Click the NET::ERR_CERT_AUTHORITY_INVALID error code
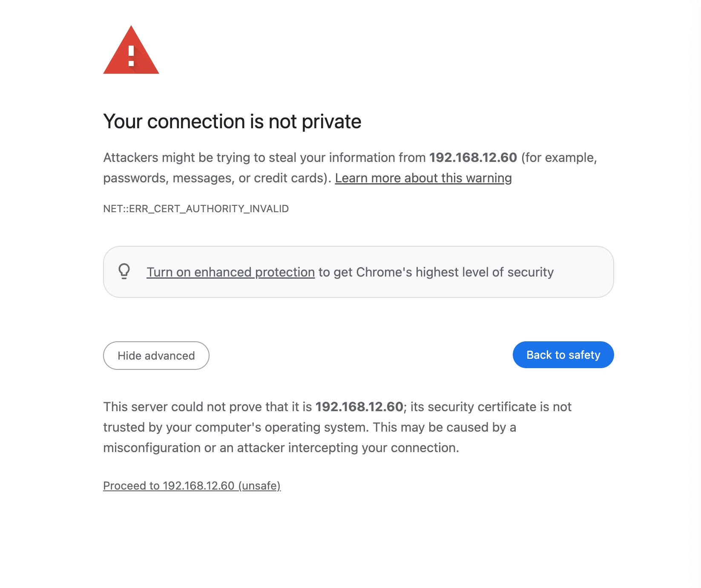This screenshot has height=588, width=701. click(196, 209)
